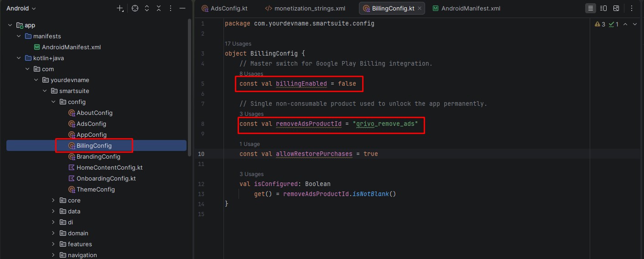Collapse the kotlin+java folder
The width and height of the screenshot is (644, 259).
pyautogui.click(x=19, y=58)
